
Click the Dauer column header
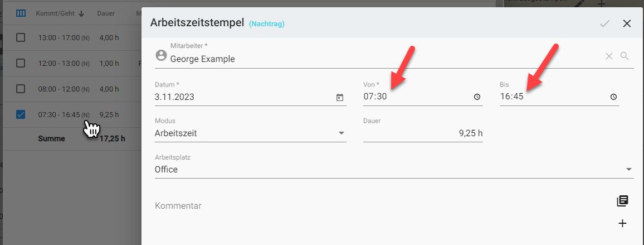pyautogui.click(x=106, y=13)
